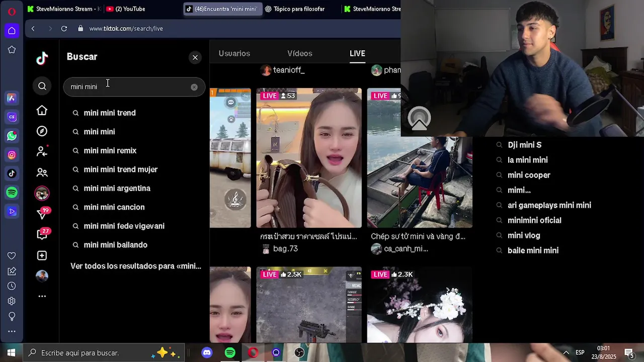Open Messages icon with 19 badge
The image size is (644, 362).
(x=42, y=214)
